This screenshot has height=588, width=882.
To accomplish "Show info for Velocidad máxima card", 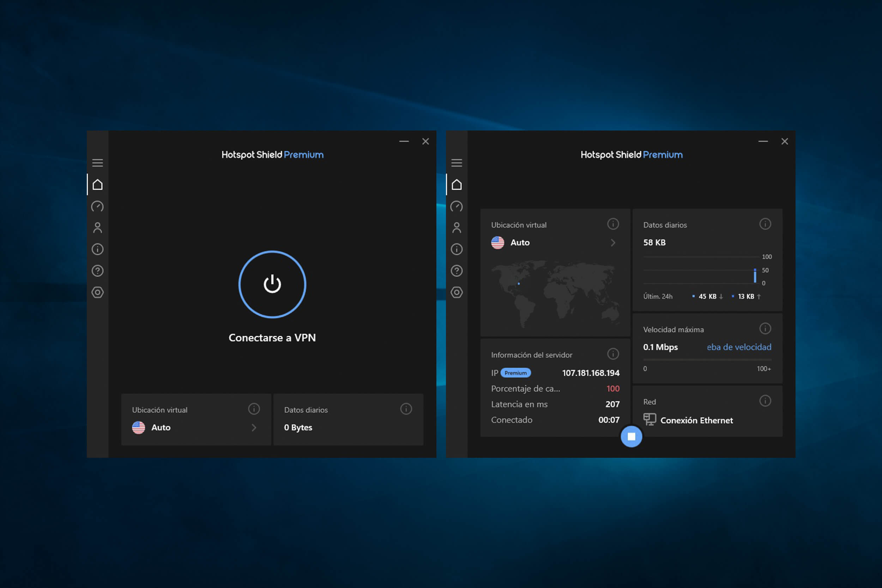I will coord(765,328).
